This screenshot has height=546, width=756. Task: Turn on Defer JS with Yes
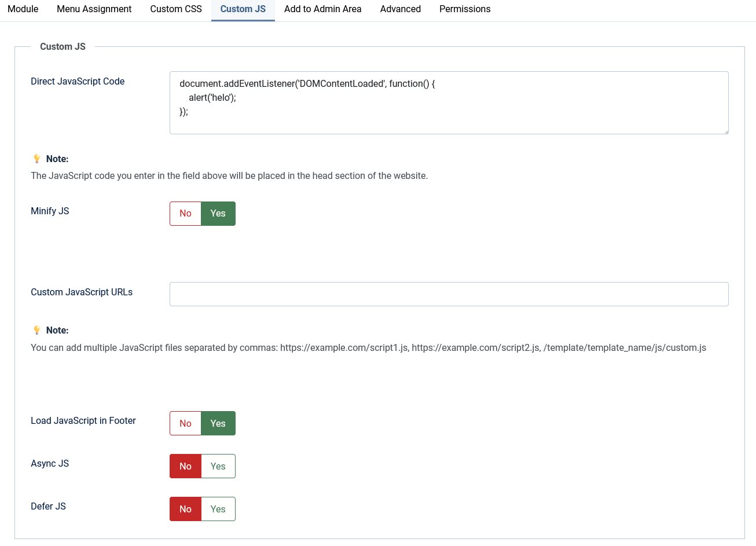(218, 509)
